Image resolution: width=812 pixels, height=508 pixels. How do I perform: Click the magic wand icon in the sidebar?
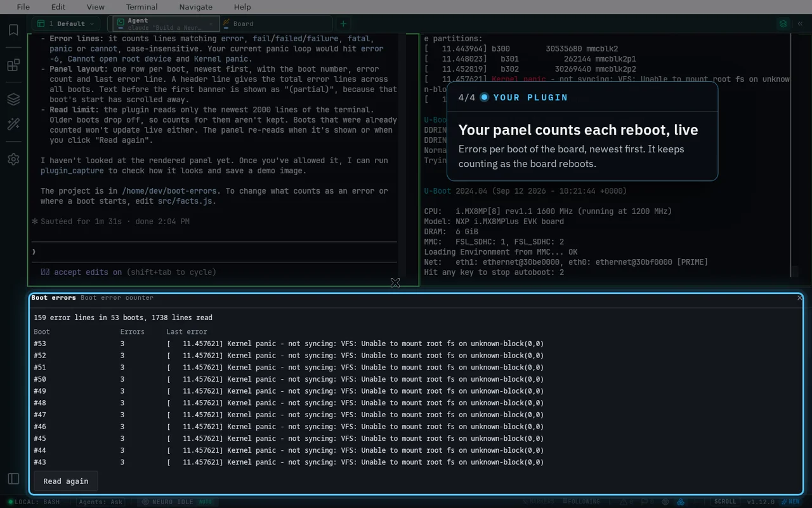point(13,124)
